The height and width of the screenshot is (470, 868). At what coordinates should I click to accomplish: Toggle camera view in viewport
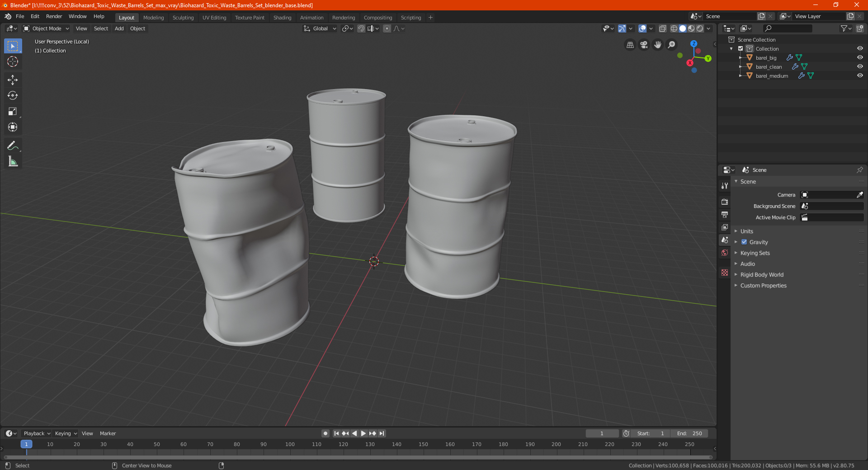644,45
